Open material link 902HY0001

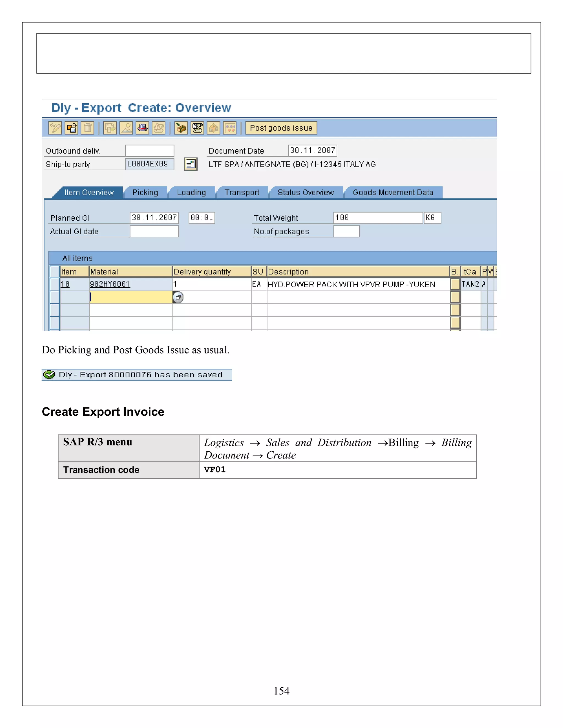click(110, 284)
